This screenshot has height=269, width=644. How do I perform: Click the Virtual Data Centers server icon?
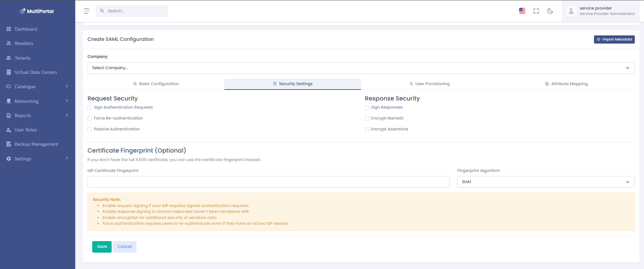(9, 72)
